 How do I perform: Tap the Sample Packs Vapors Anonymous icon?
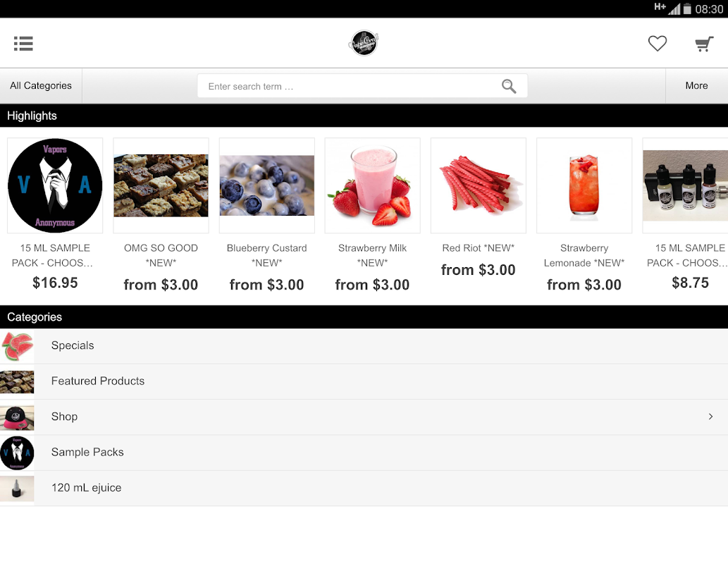tap(17, 453)
